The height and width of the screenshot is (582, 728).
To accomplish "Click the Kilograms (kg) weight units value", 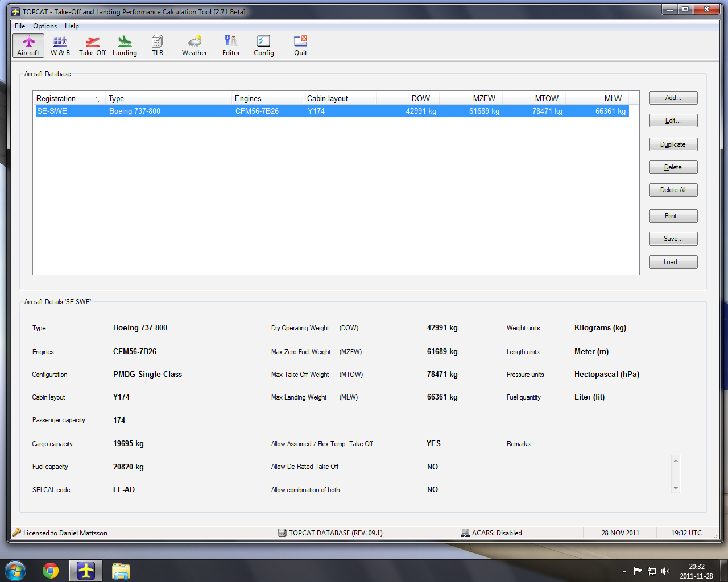I will (600, 328).
